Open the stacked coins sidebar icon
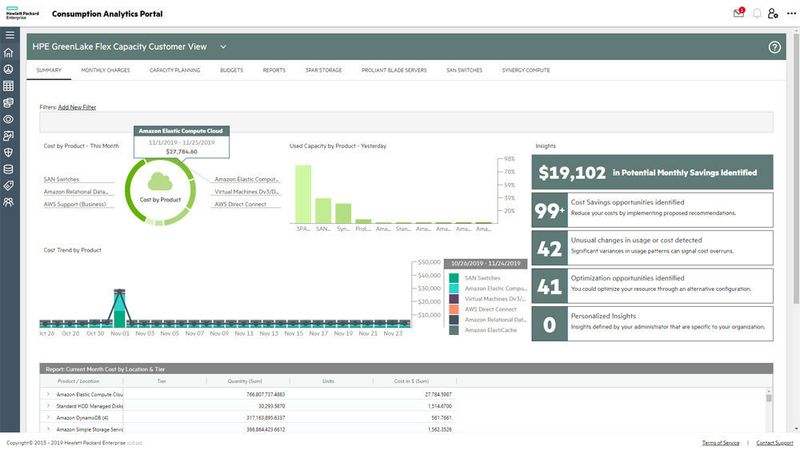800x450 pixels. (9, 103)
